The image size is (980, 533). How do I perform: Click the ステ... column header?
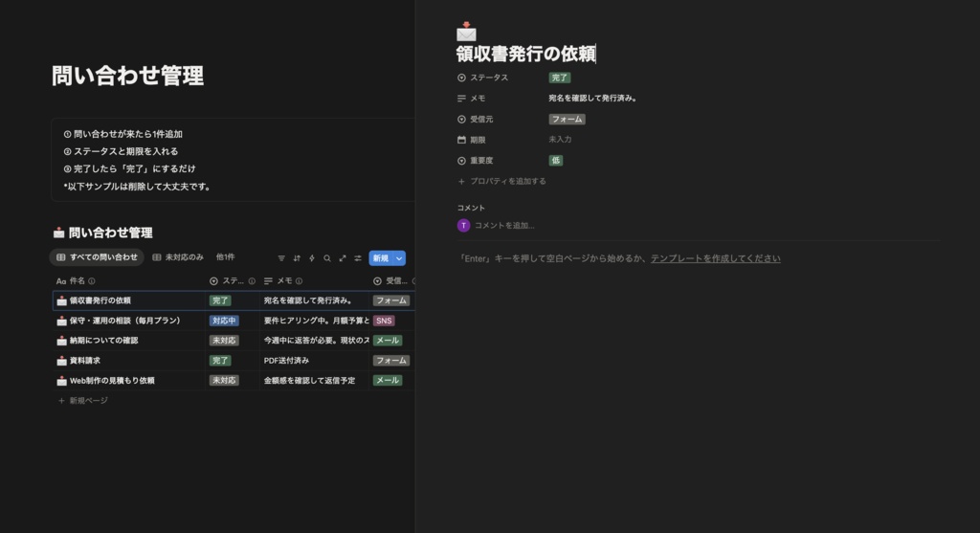click(233, 281)
